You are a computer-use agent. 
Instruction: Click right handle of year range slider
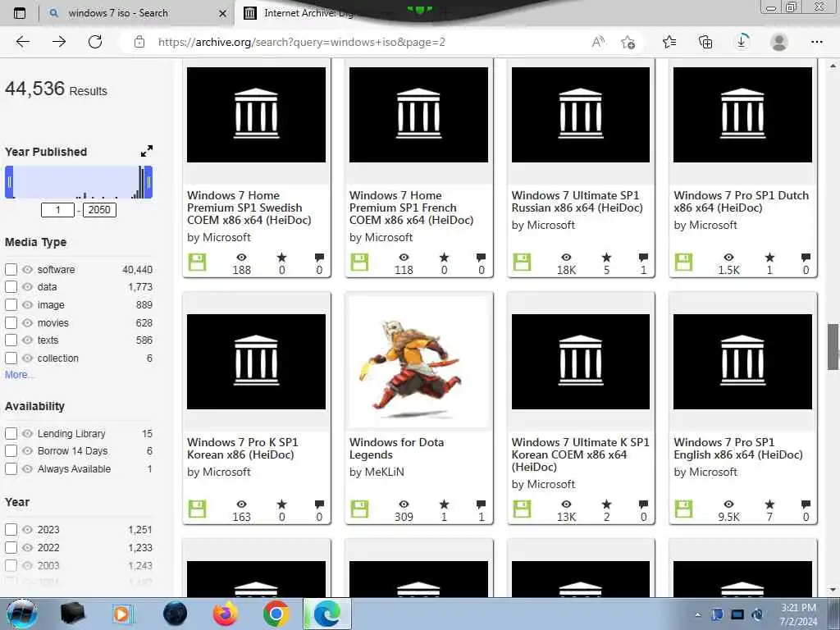coord(149,182)
